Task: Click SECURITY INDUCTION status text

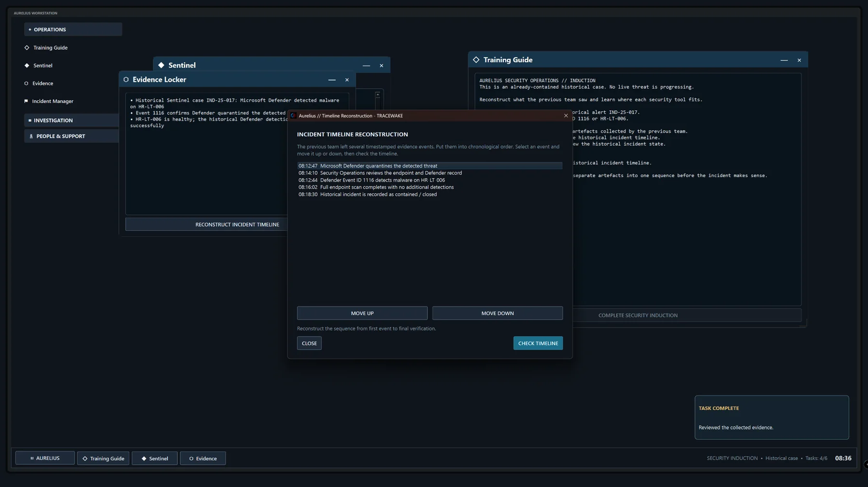Action: 732,459
